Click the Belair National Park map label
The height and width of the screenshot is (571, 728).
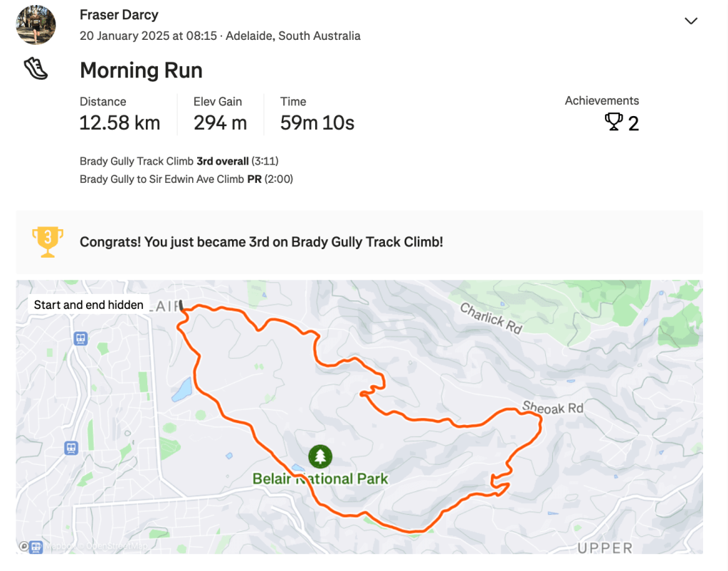[320, 478]
